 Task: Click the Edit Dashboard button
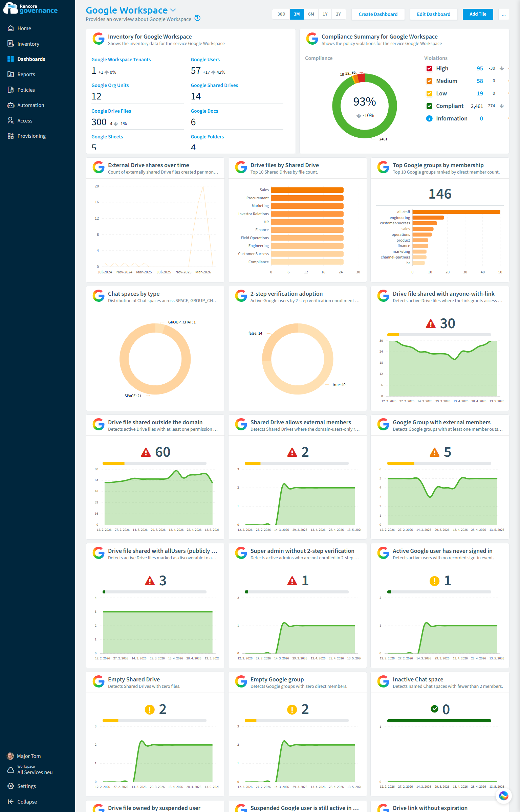(x=433, y=14)
